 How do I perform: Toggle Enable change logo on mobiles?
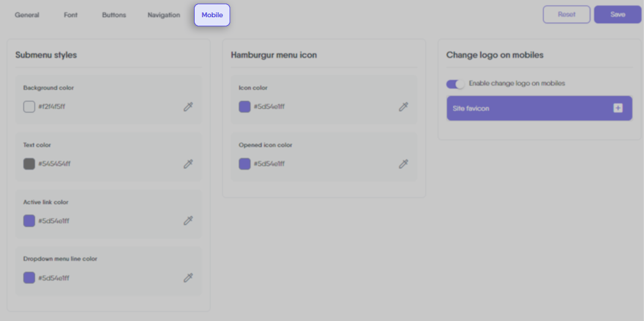coord(456,84)
